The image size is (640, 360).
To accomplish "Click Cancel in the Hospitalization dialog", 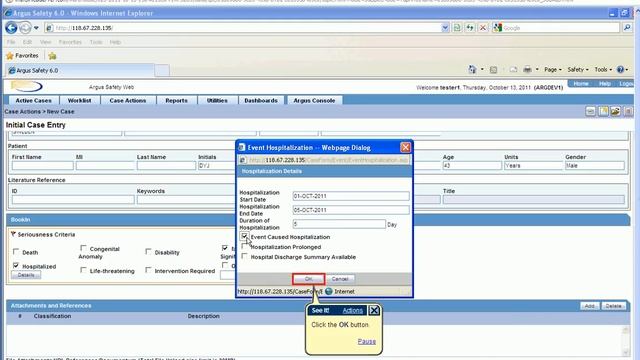I will tap(340, 279).
